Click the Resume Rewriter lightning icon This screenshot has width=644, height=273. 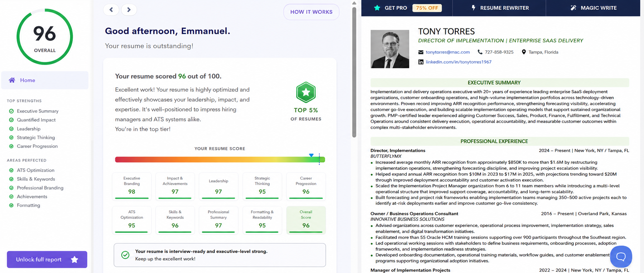pyautogui.click(x=473, y=8)
